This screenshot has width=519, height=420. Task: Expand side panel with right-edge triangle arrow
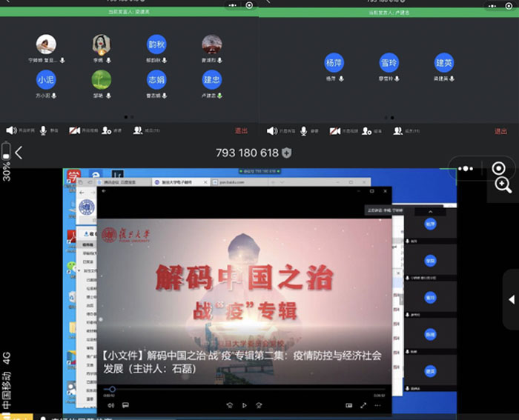click(x=511, y=299)
